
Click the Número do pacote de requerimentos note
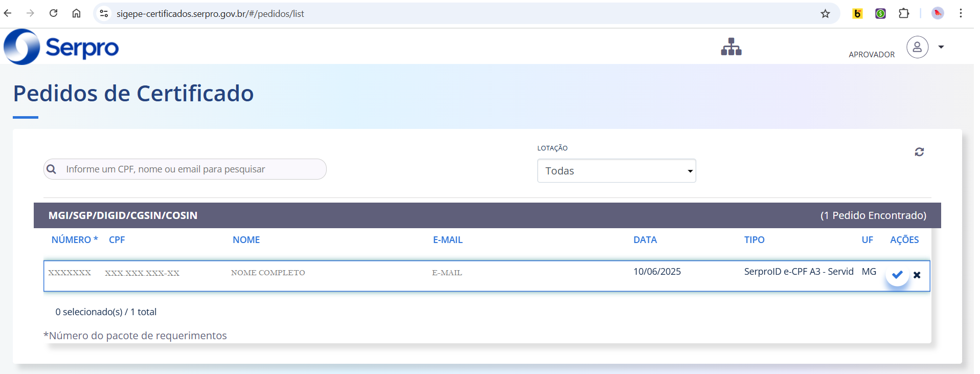[x=135, y=336]
